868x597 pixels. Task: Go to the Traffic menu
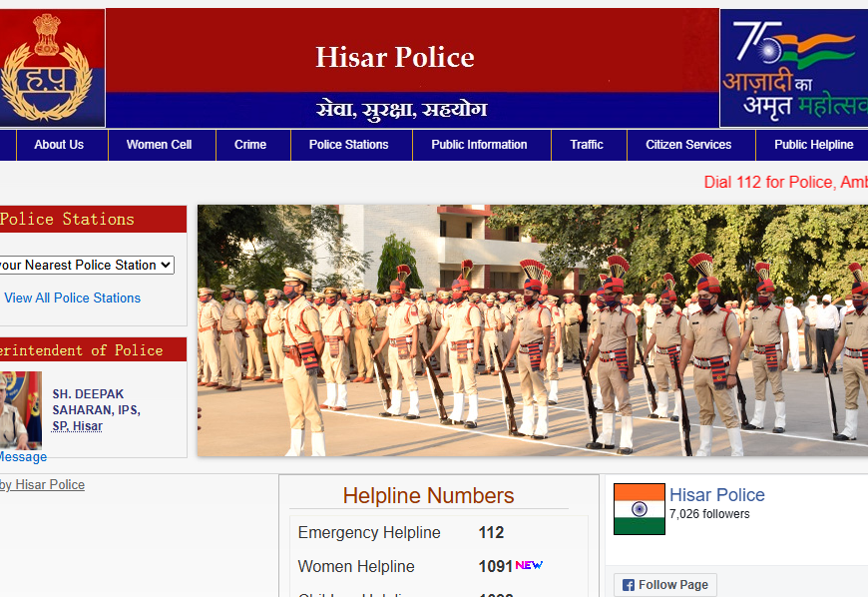click(587, 145)
